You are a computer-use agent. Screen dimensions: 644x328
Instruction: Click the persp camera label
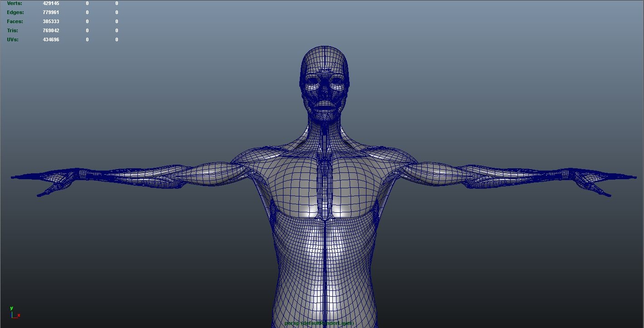[x=290, y=324]
